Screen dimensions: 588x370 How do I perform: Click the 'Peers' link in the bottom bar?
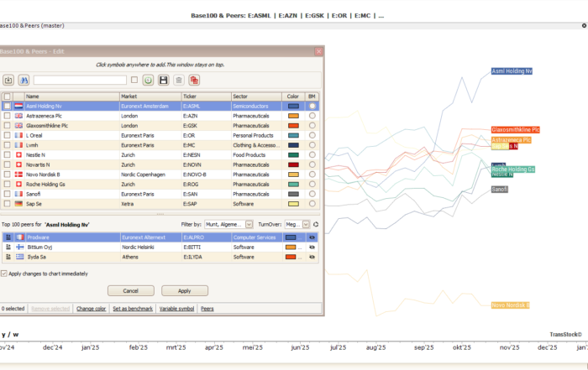[207, 309]
